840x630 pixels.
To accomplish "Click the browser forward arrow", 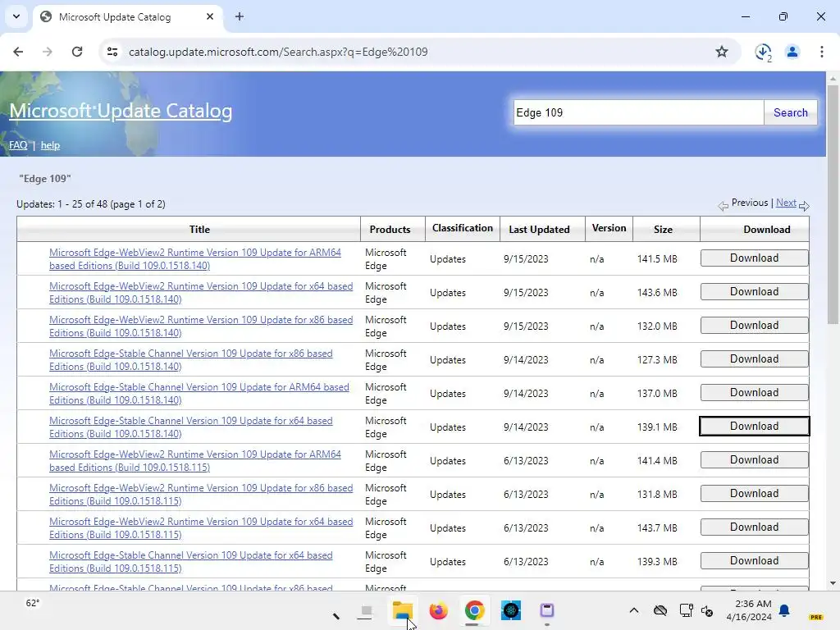I will [x=48, y=52].
